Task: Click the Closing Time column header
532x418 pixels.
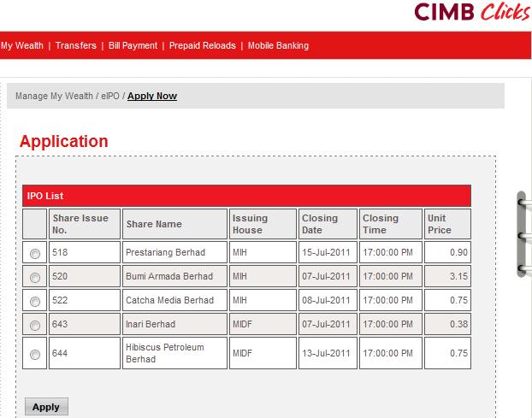Action: coord(391,224)
